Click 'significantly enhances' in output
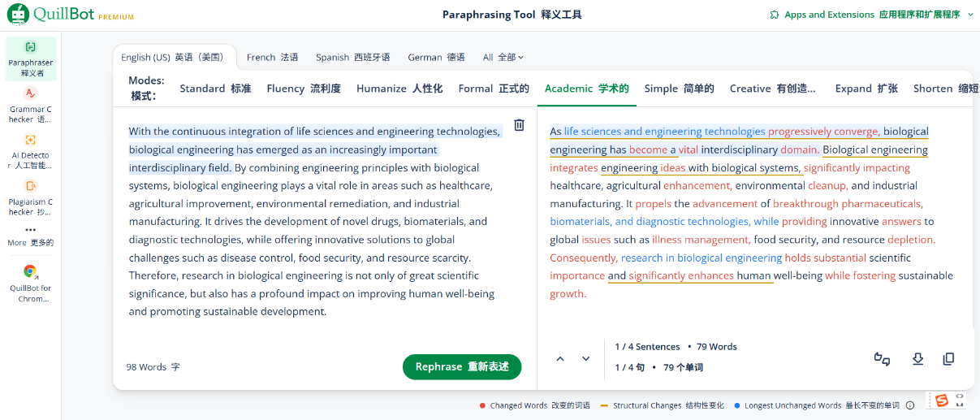 pos(681,275)
